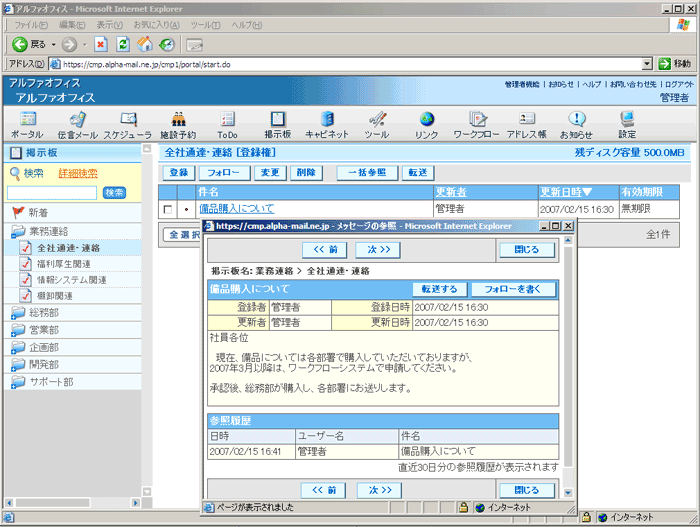
Task: Click the 登録 button
Action: coord(179,172)
